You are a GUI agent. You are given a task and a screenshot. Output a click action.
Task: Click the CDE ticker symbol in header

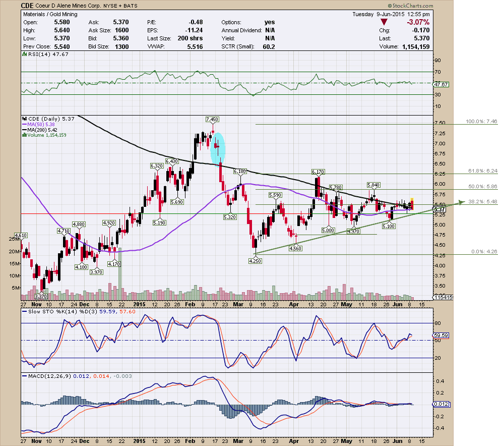[x=27, y=6]
